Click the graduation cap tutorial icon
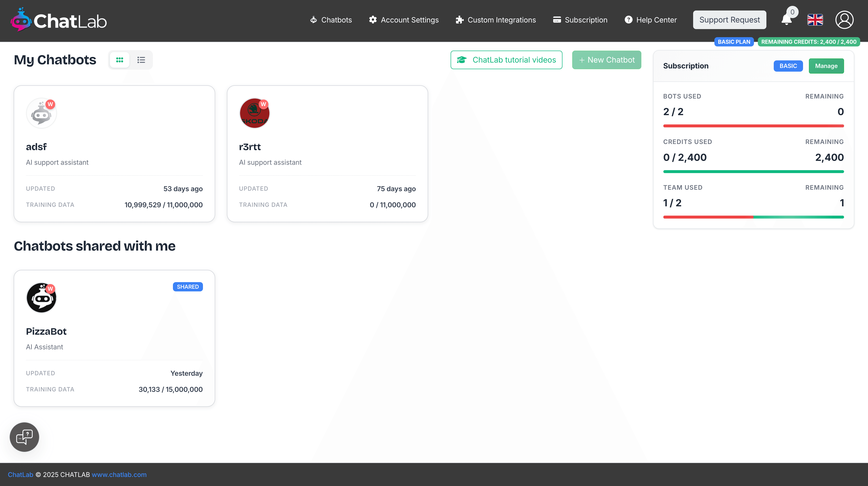 click(x=462, y=60)
